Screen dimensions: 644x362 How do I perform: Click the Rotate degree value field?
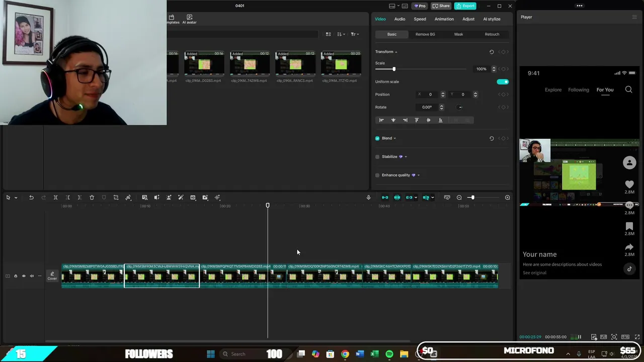(427, 107)
